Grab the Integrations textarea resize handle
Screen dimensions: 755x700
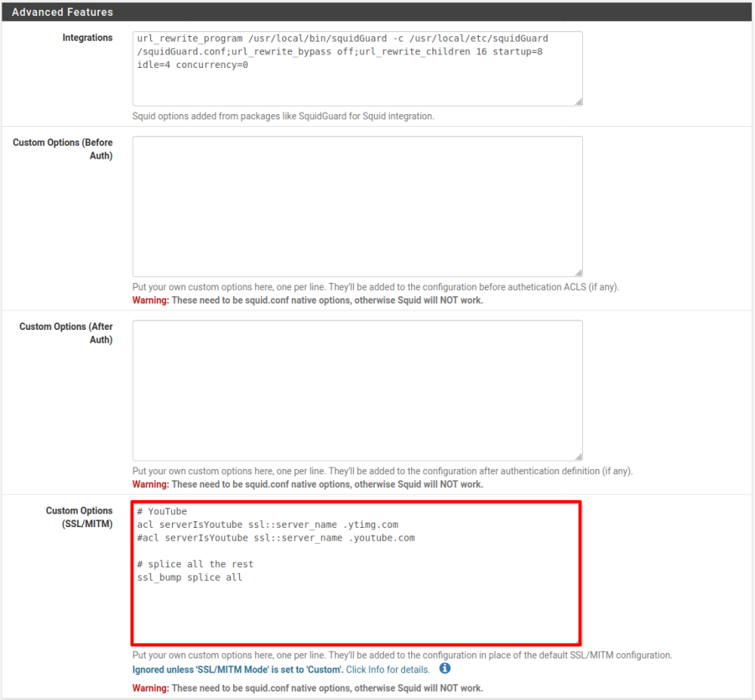(578, 102)
